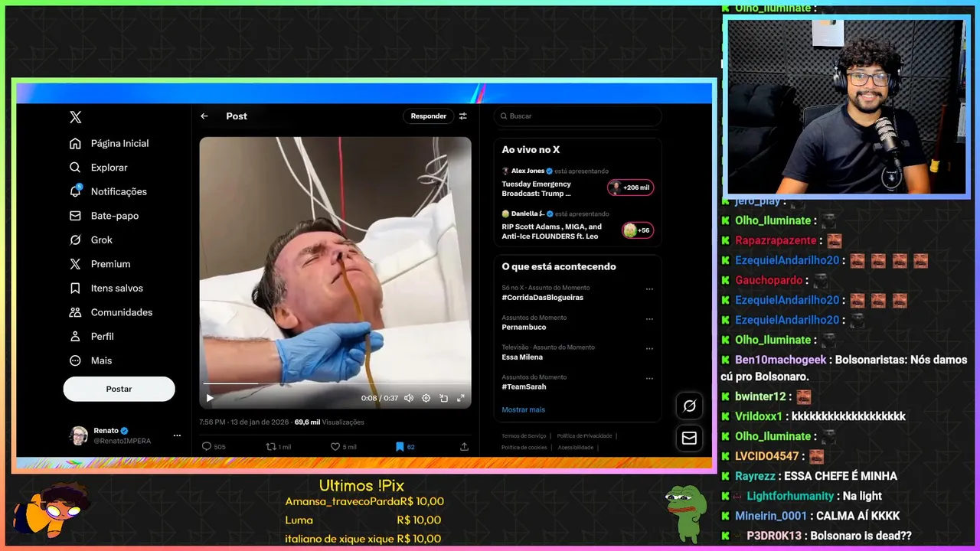Select the Grok menu label

[x=102, y=240]
